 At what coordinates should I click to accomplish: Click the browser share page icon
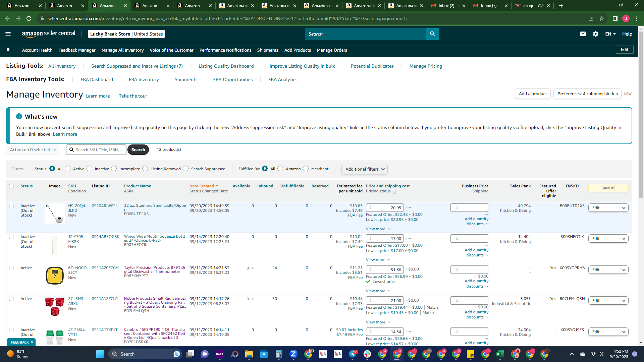pos(591,18)
